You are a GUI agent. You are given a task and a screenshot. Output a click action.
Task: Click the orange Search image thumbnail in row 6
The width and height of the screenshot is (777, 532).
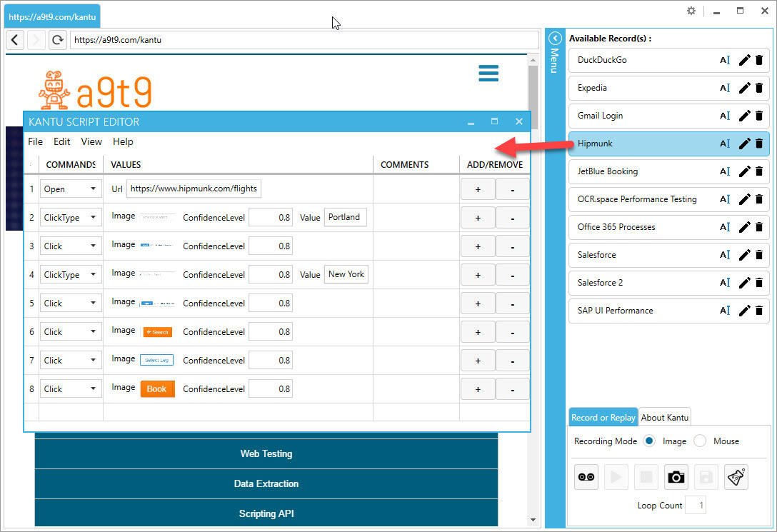coord(158,332)
